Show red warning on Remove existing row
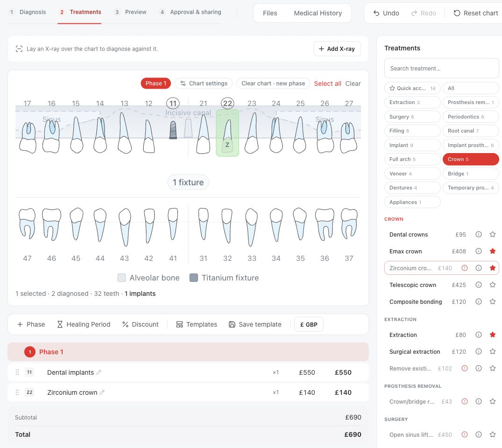Image resolution: width=502 pixels, height=448 pixels. tap(464, 368)
